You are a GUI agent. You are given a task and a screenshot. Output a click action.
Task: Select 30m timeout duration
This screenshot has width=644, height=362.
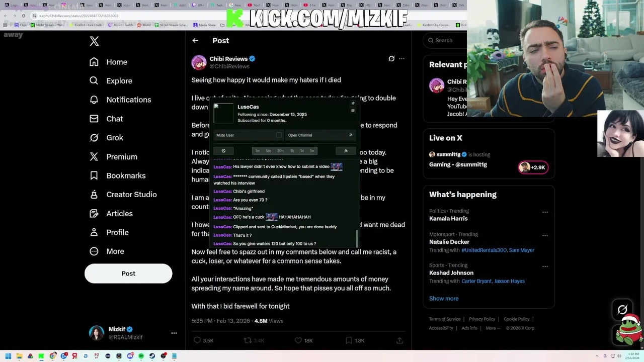(x=281, y=151)
